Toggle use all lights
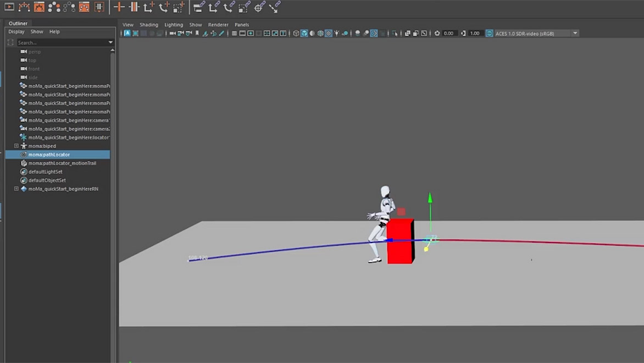This screenshot has width=644, height=363. pyautogui.click(x=337, y=34)
